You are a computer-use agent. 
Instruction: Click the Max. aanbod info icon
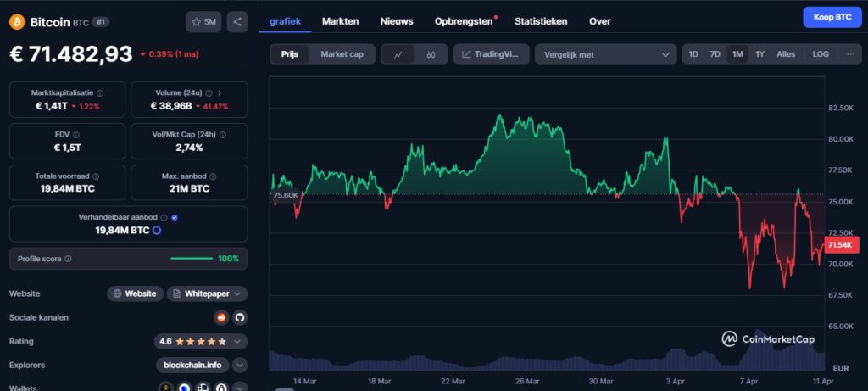pyautogui.click(x=213, y=176)
